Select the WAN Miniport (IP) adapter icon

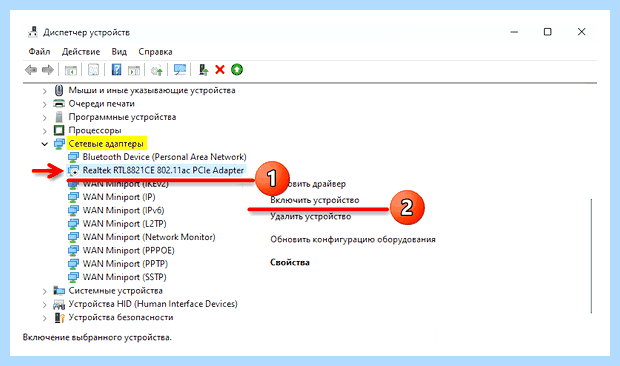click(73, 197)
